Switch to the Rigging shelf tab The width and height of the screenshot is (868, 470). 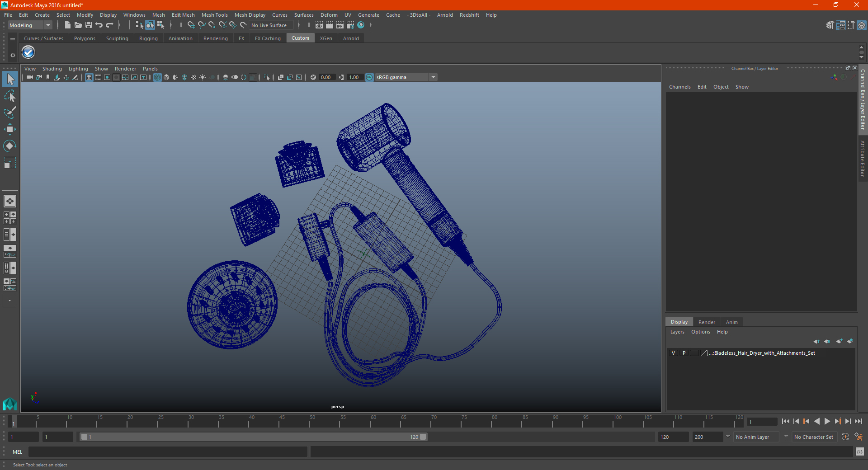148,38
